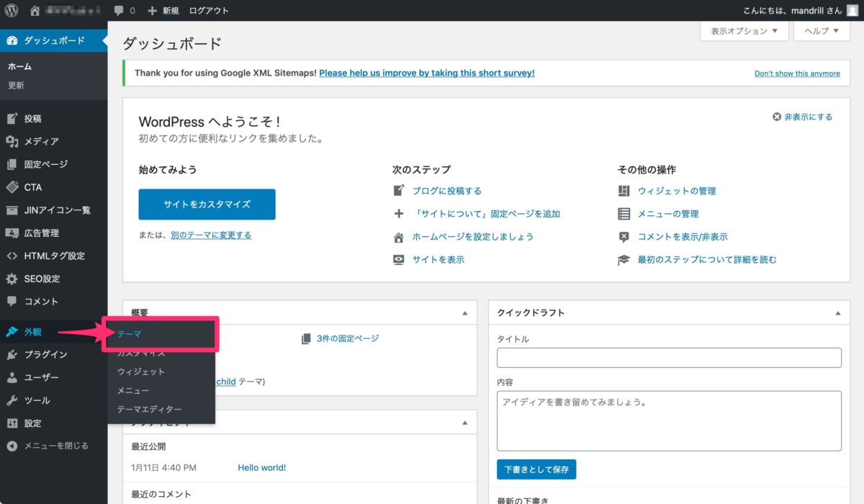
Task: Click the 固定ページ pages icon
Action: [x=12, y=164]
